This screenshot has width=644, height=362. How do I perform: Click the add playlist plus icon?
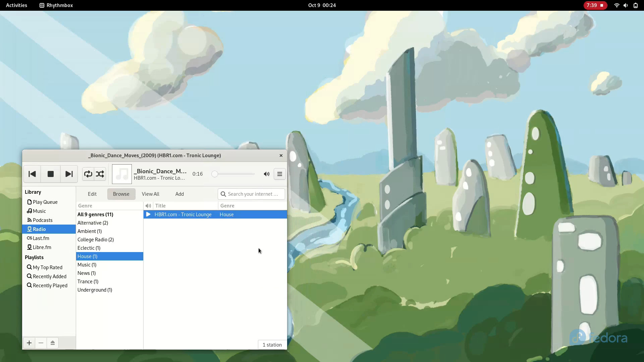[x=29, y=343]
